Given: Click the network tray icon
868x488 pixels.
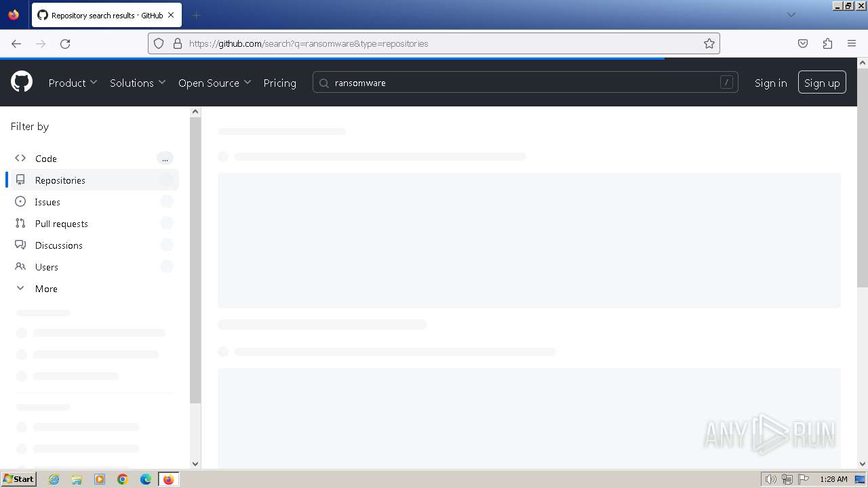Looking at the screenshot, I should (x=787, y=479).
